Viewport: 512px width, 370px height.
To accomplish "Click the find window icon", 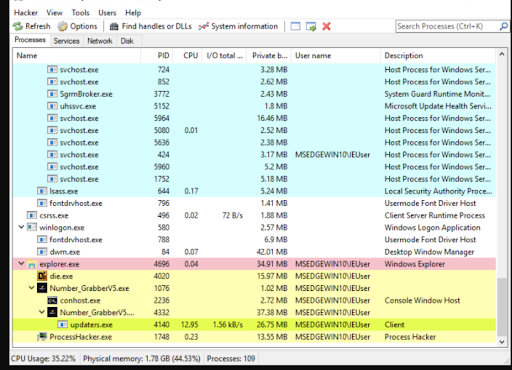I will [295, 26].
